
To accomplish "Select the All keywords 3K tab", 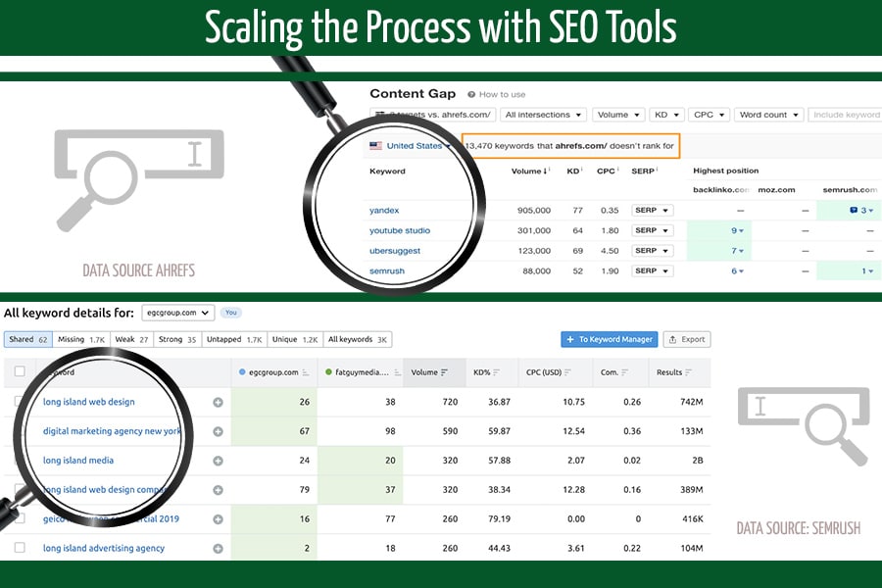I will point(357,339).
